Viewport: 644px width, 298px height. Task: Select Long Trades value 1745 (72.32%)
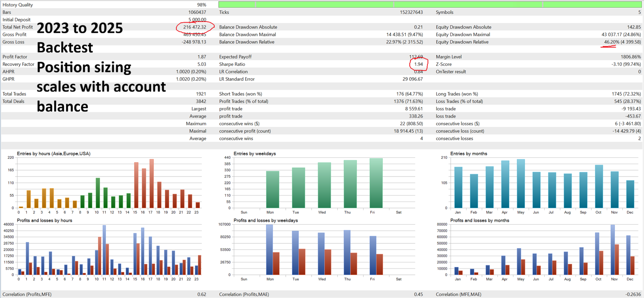coord(626,94)
